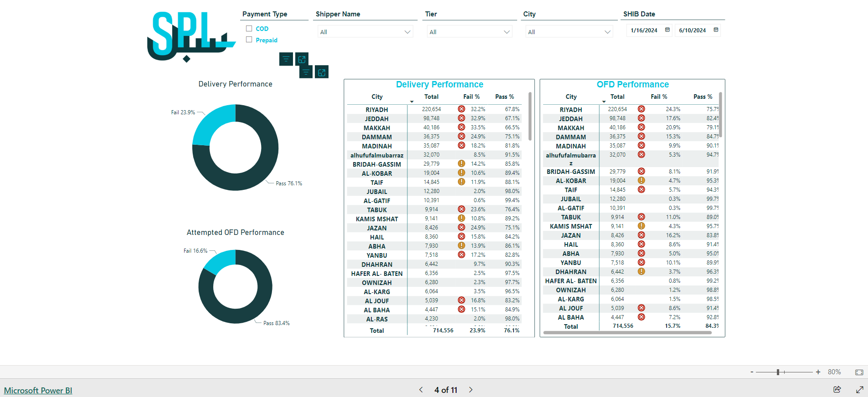This screenshot has width=868, height=397.
Task: Sort OFD Performance table by Fail % header
Action: click(658, 97)
